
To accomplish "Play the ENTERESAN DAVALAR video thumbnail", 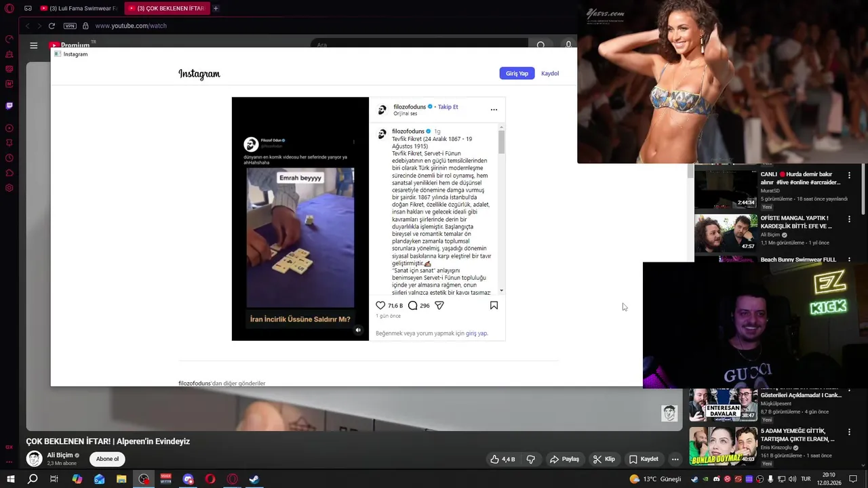I will 723,405.
